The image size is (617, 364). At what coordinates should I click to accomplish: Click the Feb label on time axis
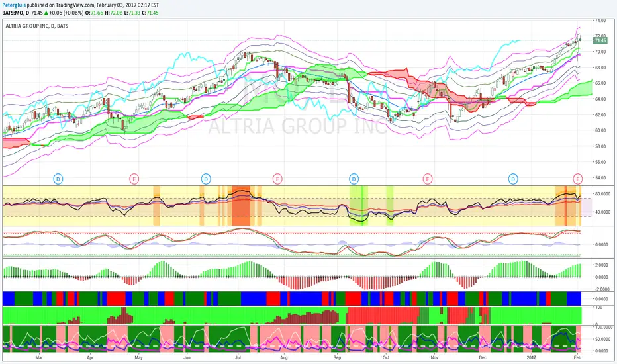coord(577,357)
